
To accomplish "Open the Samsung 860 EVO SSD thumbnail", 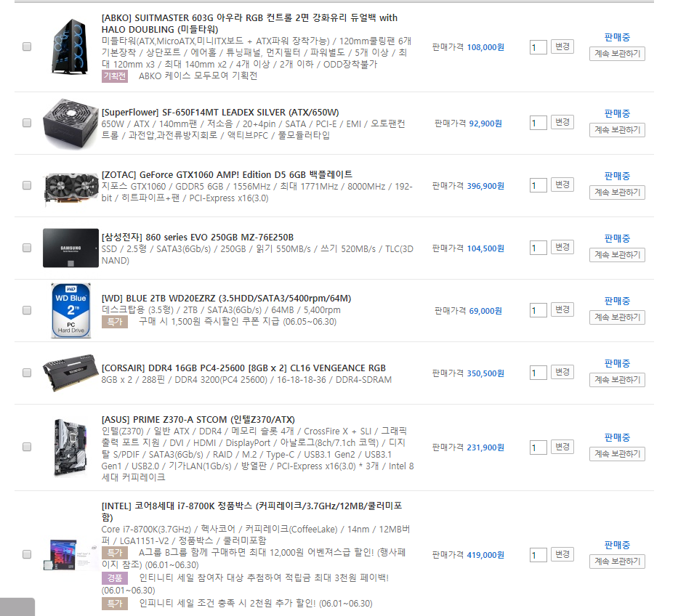I will (70, 248).
